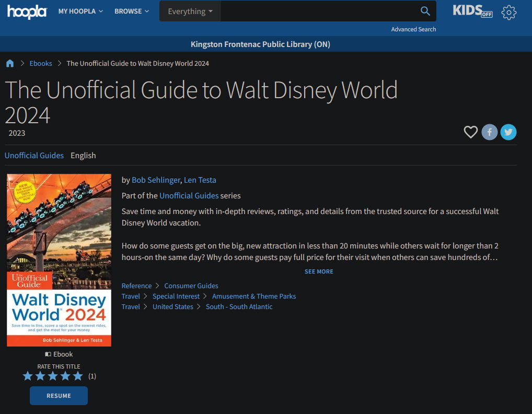The height and width of the screenshot is (414, 532).
Task: Toggle KIDS mode switch
Action: pos(472,11)
